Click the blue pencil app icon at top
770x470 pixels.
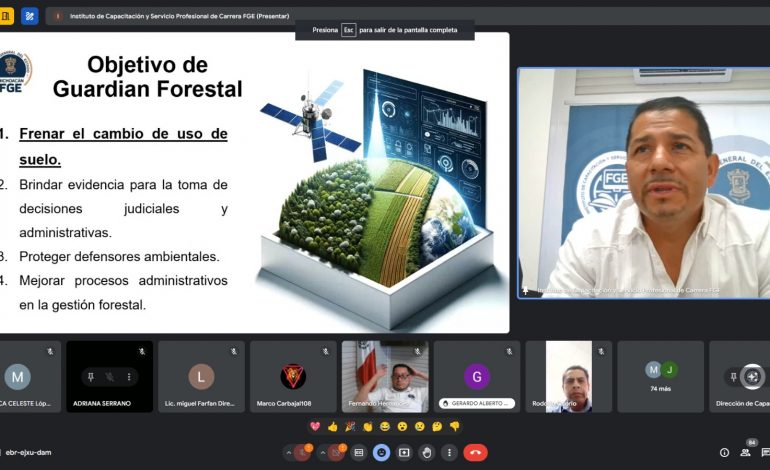(x=29, y=16)
